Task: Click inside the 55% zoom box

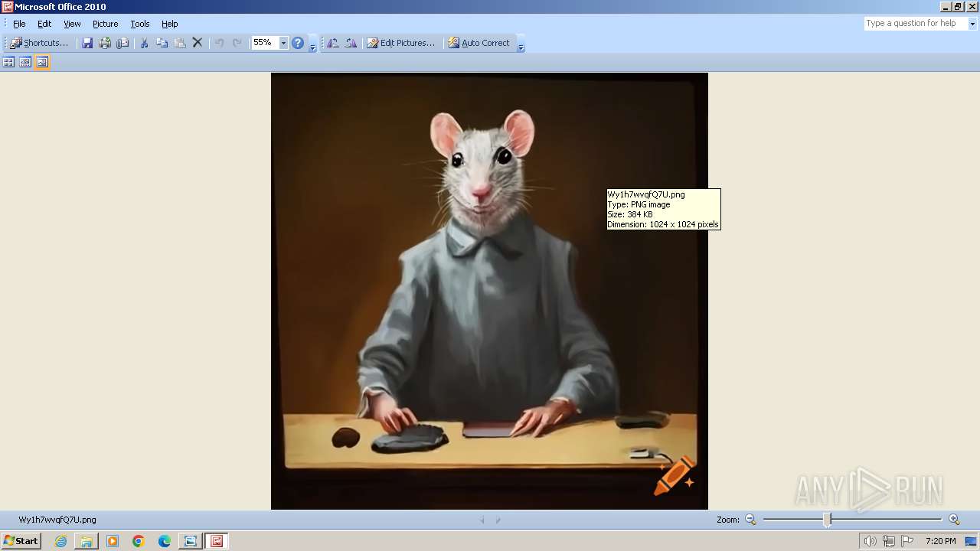Action: click(265, 43)
